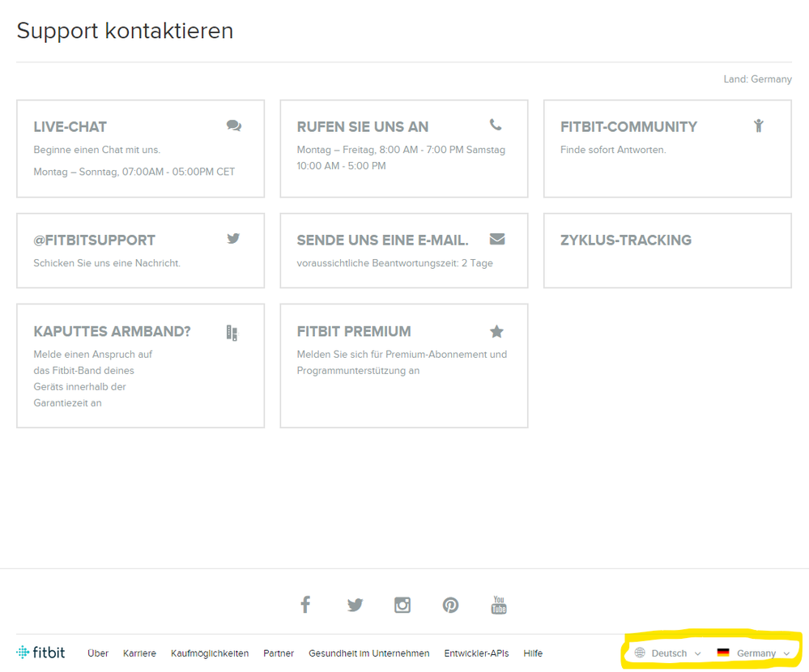809x672 pixels.
Task: Click the band icon in Kaputtes Armband card
Action: (x=232, y=333)
